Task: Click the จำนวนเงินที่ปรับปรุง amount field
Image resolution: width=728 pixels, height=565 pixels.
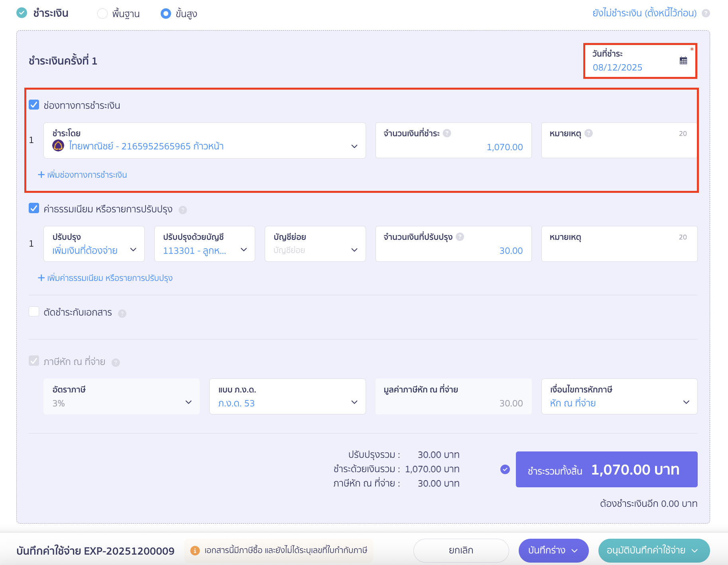Action: pos(453,250)
